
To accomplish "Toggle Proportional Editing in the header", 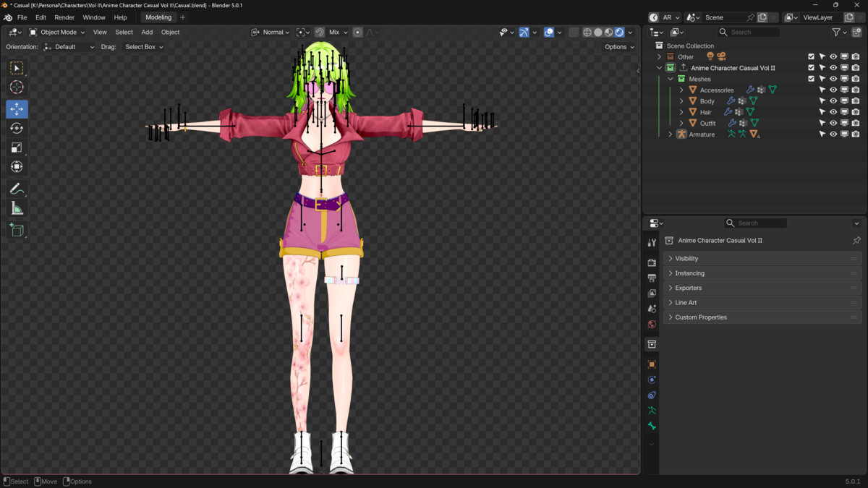I will 357,32.
